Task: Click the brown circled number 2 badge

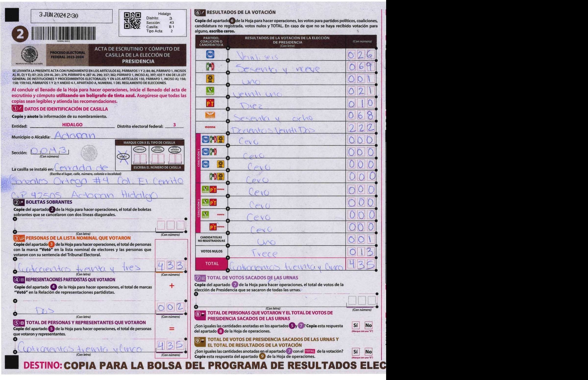Action: [20, 34]
